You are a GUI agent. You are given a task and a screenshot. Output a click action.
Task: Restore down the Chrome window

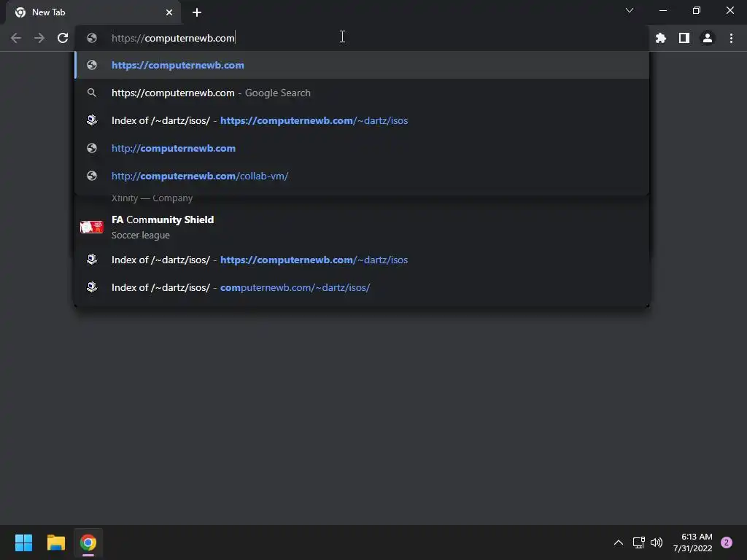click(x=697, y=10)
